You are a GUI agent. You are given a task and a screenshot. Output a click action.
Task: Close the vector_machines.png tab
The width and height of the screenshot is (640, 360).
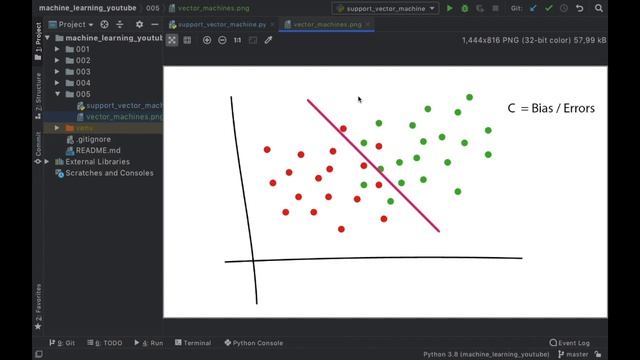[x=368, y=24]
